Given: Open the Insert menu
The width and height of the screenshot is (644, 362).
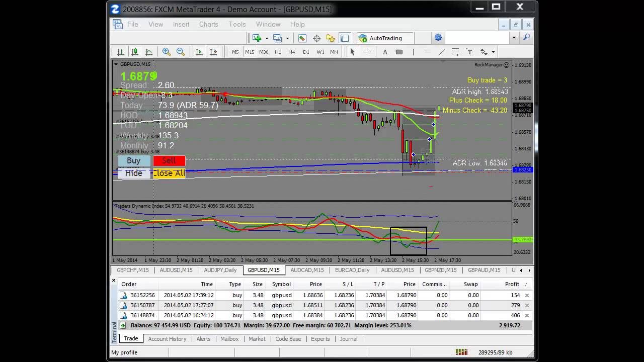Looking at the screenshot, I should tap(181, 24).
